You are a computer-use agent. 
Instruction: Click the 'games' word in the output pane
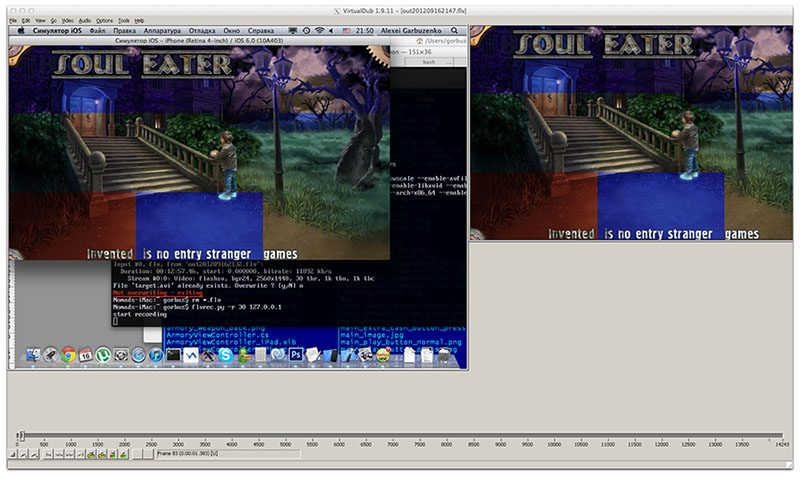coord(741,234)
